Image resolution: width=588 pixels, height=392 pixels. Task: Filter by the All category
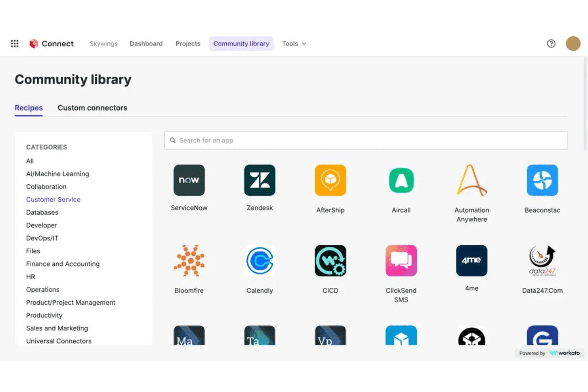(x=30, y=161)
